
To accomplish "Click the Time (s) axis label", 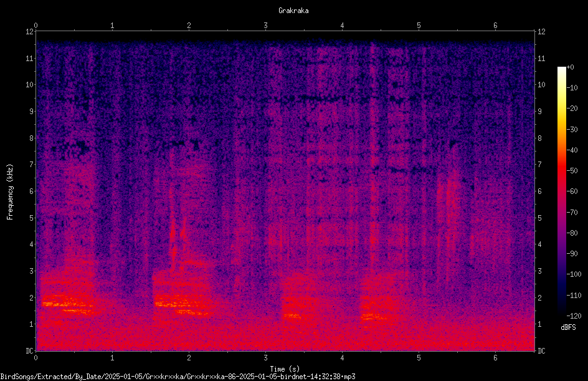I will pos(285,369).
